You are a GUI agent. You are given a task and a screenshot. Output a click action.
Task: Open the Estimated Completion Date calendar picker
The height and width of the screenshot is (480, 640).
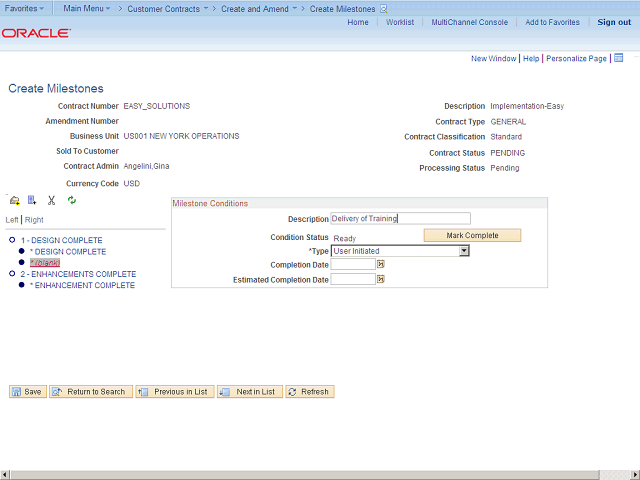coord(380,279)
